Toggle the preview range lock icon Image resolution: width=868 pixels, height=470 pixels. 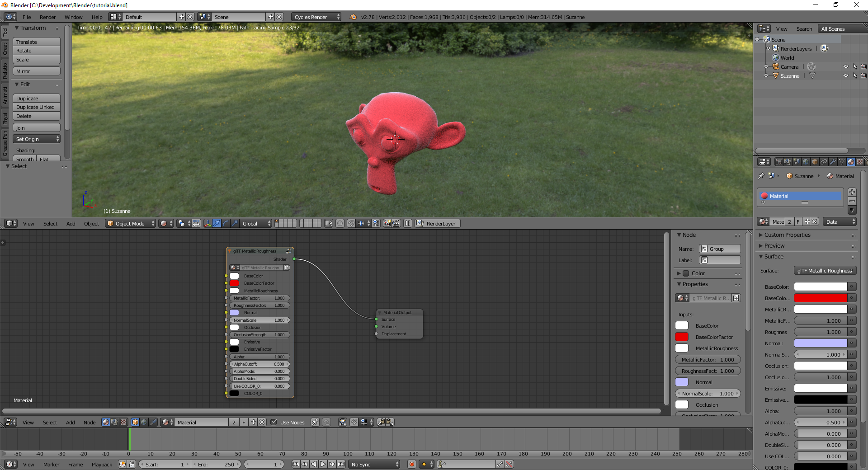pyautogui.click(x=132, y=464)
